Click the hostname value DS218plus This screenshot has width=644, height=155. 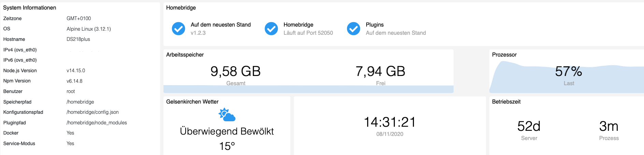tap(78, 39)
